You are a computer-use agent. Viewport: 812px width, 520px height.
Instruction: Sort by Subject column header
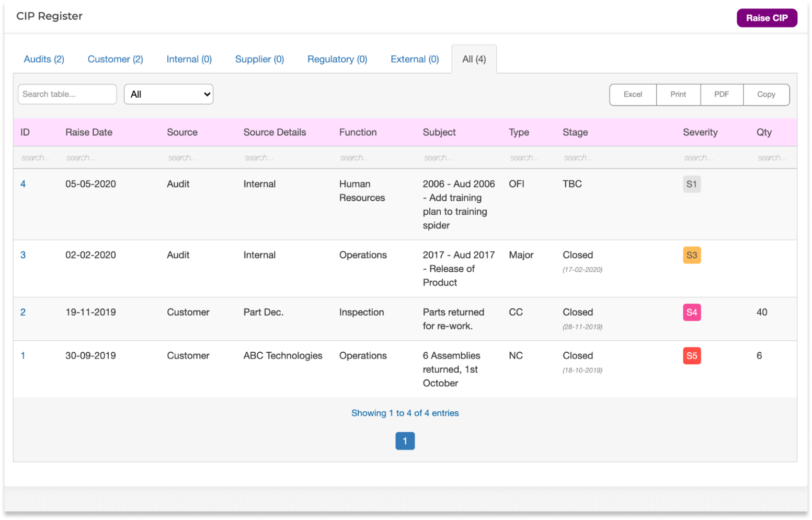(439, 132)
